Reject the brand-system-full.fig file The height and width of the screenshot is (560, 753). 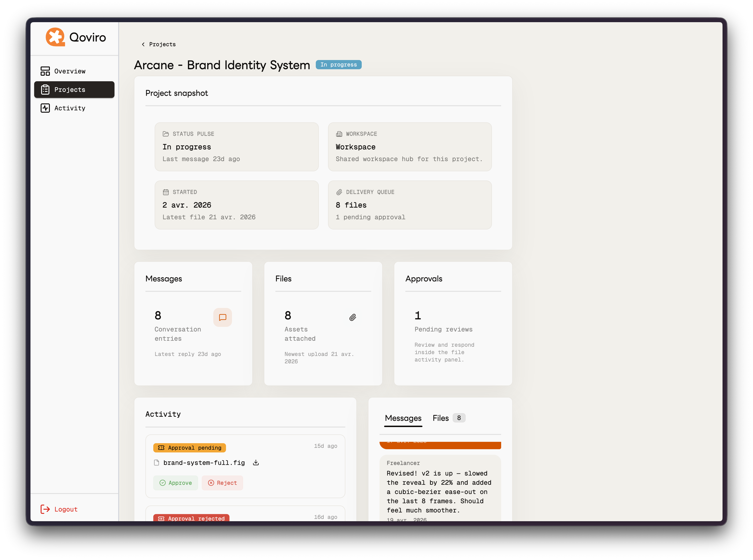coord(222,483)
